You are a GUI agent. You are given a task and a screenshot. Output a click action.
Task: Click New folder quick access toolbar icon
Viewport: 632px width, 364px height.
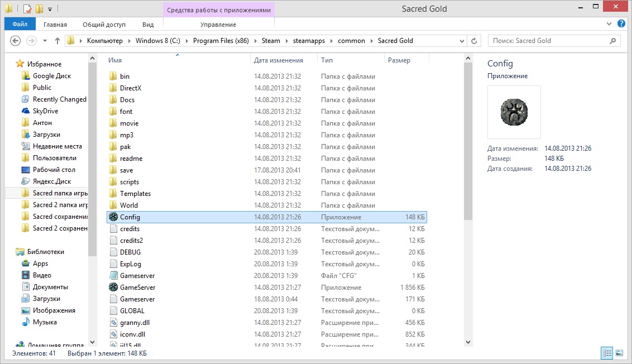click(x=39, y=8)
